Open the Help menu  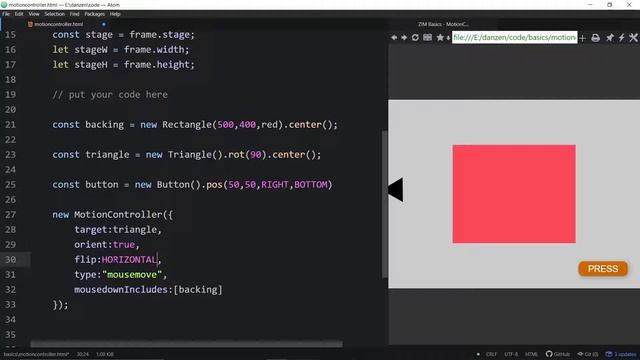[x=115, y=14]
